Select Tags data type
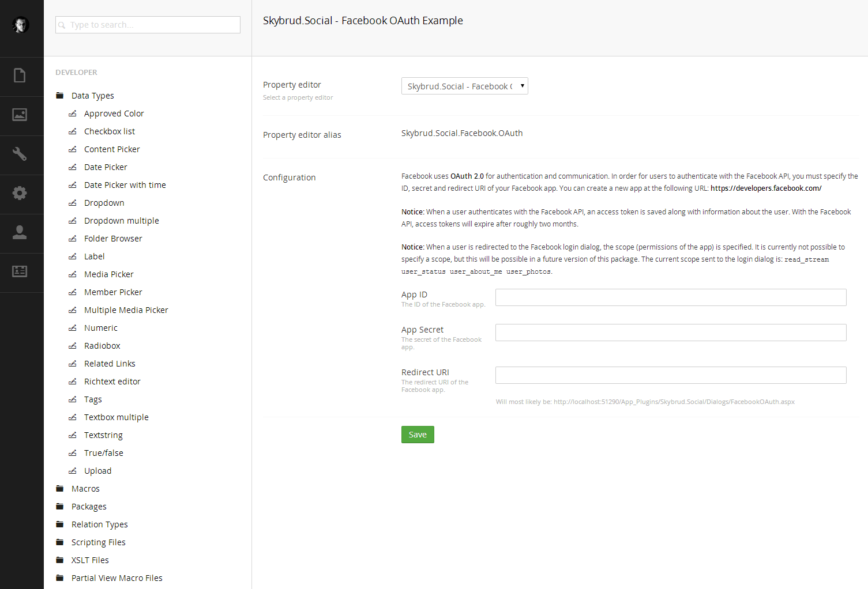 click(x=93, y=399)
